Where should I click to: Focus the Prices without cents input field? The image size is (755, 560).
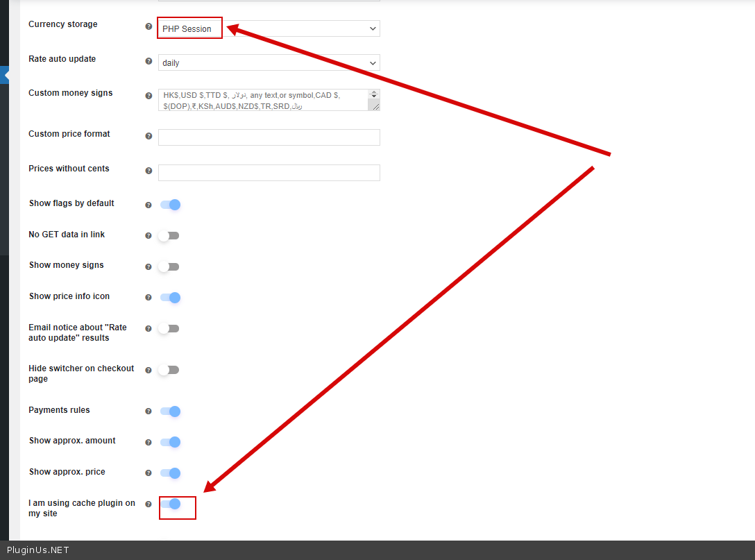(269, 173)
